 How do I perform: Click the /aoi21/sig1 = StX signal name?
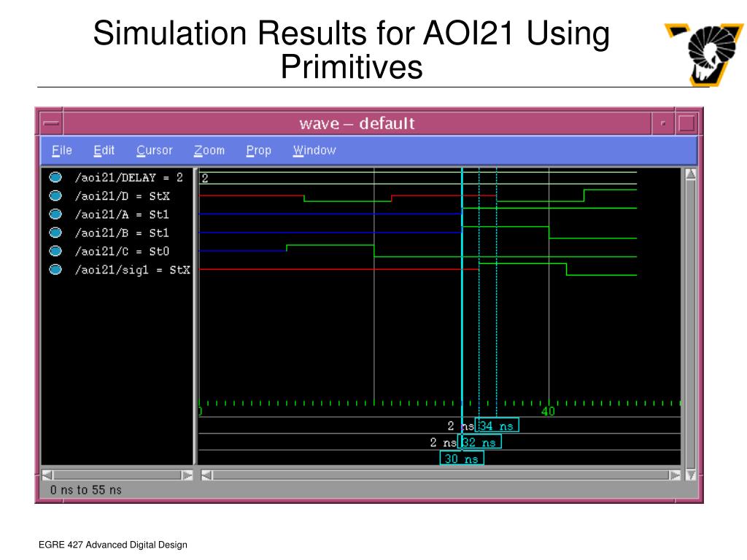tap(132, 270)
